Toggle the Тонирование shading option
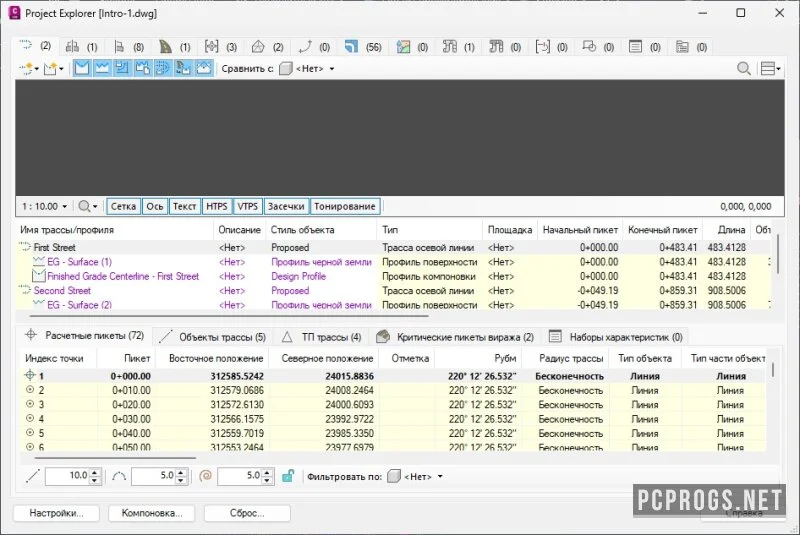The image size is (800, 535). [x=344, y=206]
